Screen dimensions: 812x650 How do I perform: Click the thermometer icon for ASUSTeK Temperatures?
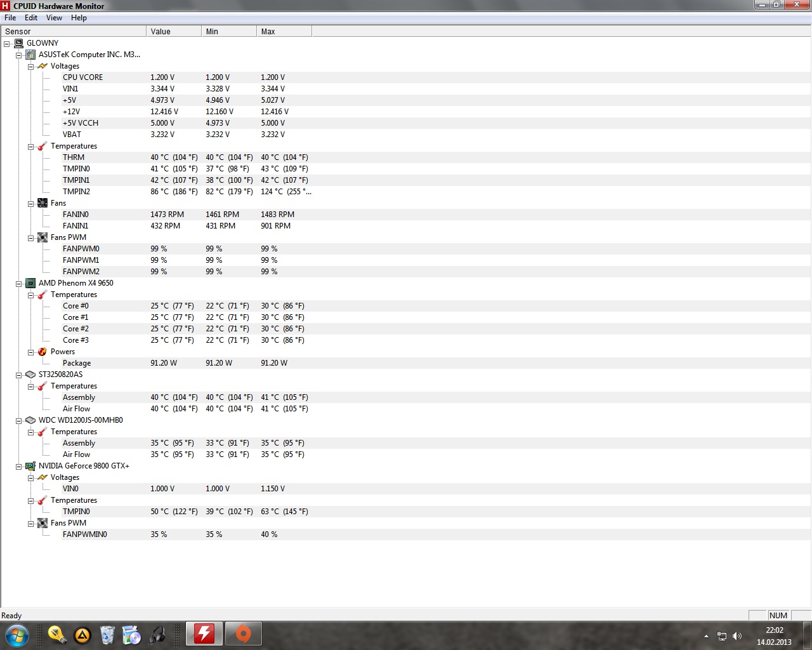(43, 146)
